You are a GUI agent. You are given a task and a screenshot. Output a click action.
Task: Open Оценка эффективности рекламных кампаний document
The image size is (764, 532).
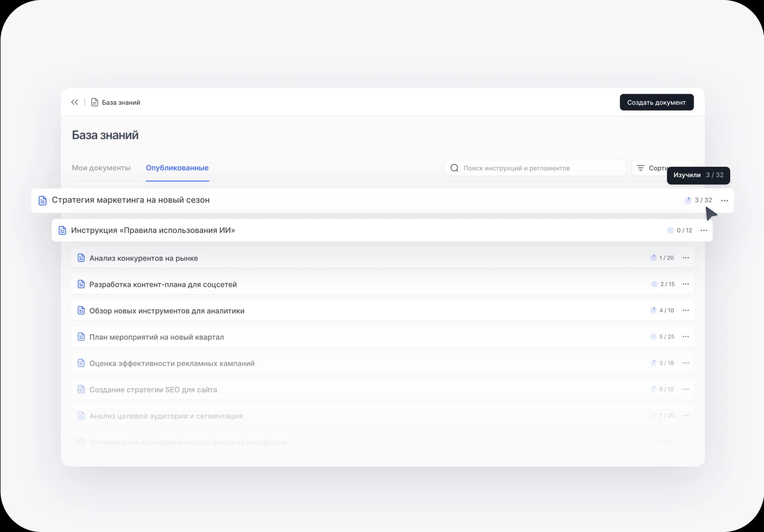click(172, 363)
